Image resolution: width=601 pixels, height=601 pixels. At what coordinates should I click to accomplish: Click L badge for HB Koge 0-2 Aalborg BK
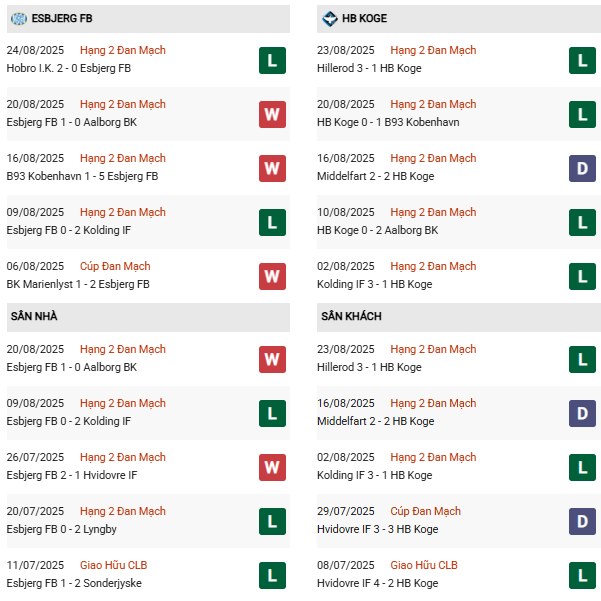(582, 222)
